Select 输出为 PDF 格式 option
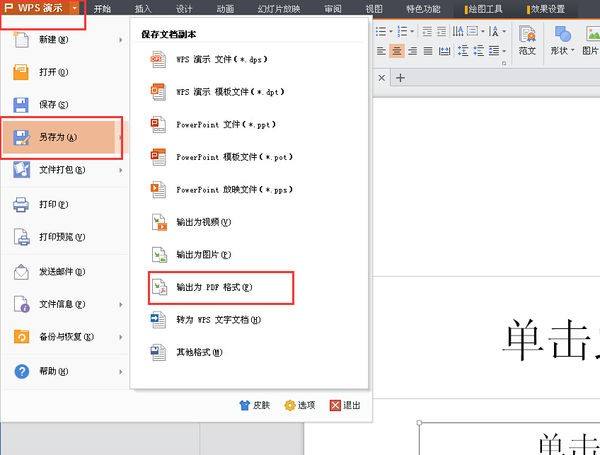Viewport: 600px width, 455px height. tap(221, 288)
